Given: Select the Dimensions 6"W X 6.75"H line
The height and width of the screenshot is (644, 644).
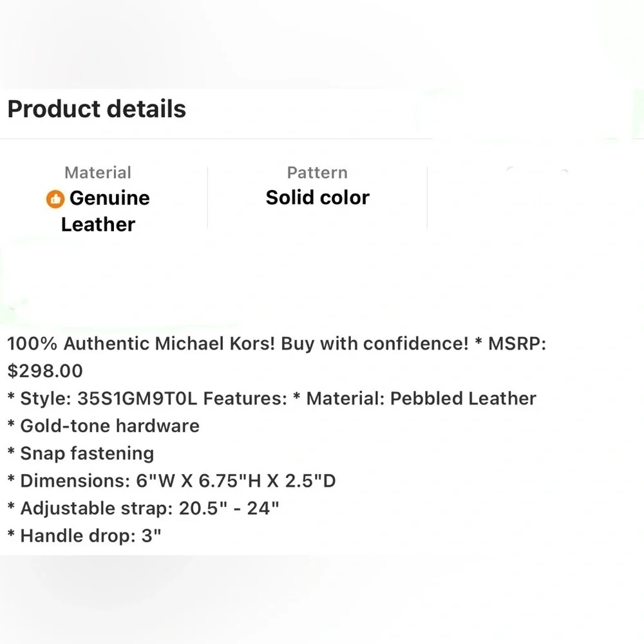Looking at the screenshot, I should [x=172, y=481].
